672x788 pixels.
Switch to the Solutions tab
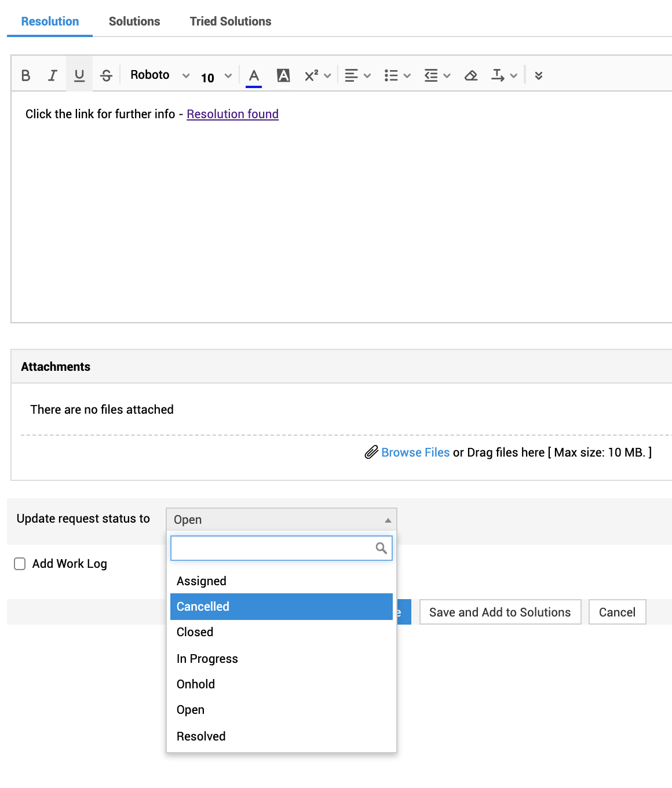[x=134, y=21]
